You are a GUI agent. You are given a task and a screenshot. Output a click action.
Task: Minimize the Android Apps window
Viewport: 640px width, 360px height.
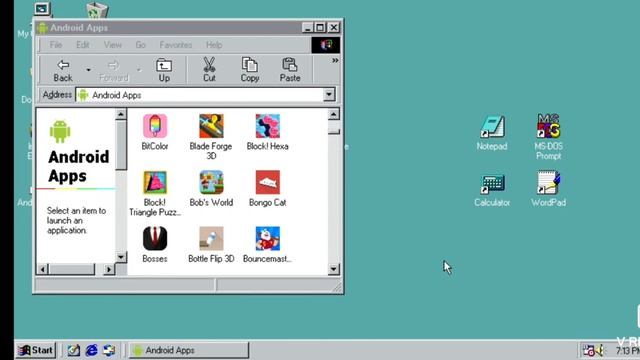(x=308, y=27)
